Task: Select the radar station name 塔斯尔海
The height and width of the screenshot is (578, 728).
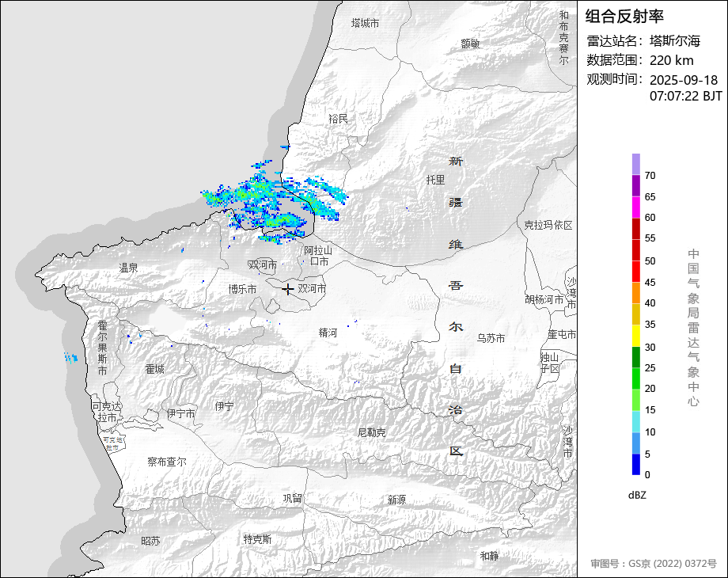Action: coord(675,41)
